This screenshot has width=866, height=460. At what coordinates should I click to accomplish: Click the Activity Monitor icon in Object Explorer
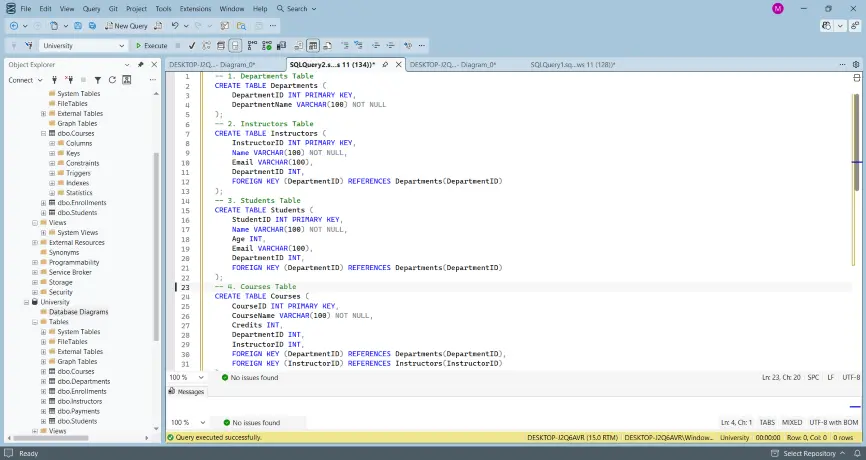pos(126,80)
